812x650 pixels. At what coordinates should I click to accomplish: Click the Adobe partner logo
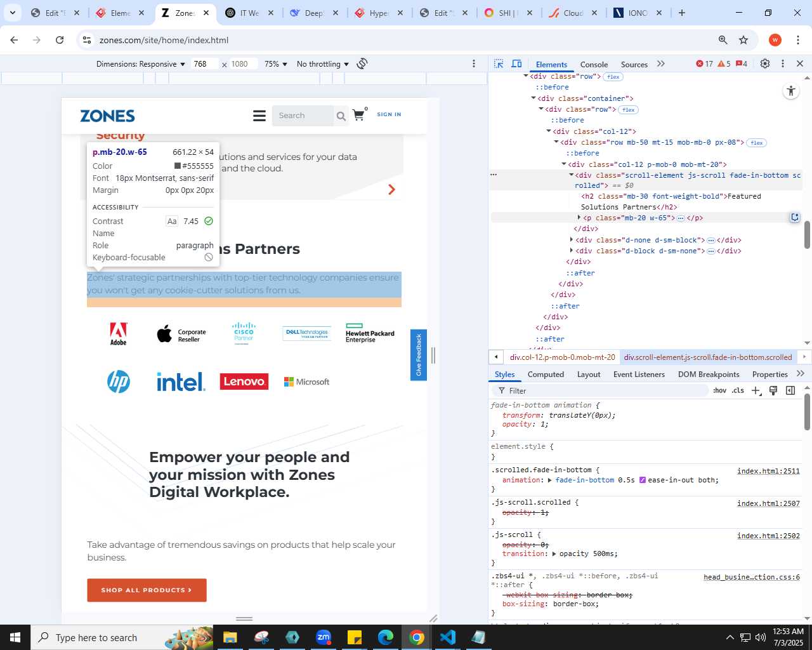(x=119, y=334)
